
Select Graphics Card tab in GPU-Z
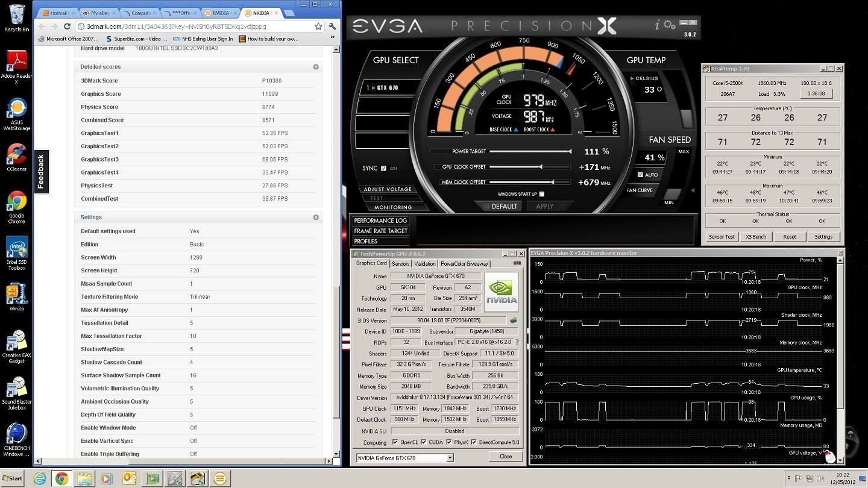point(371,263)
